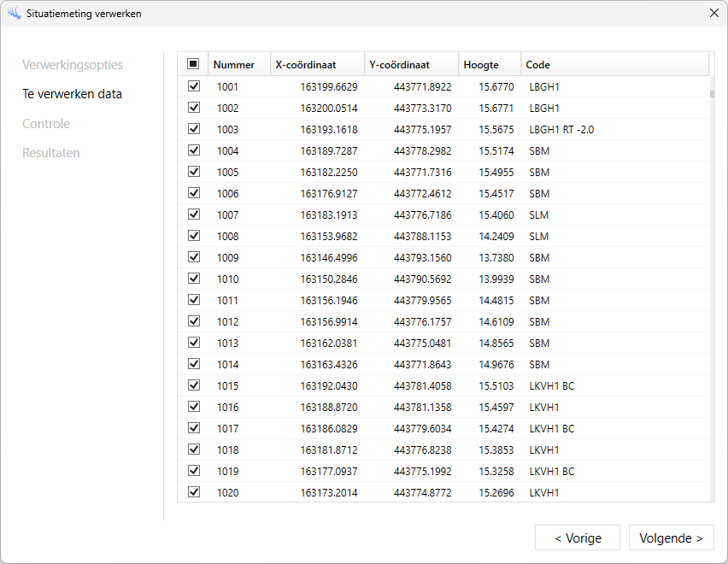
Task: Deselect point 1008 checkbox
Action: point(193,236)
